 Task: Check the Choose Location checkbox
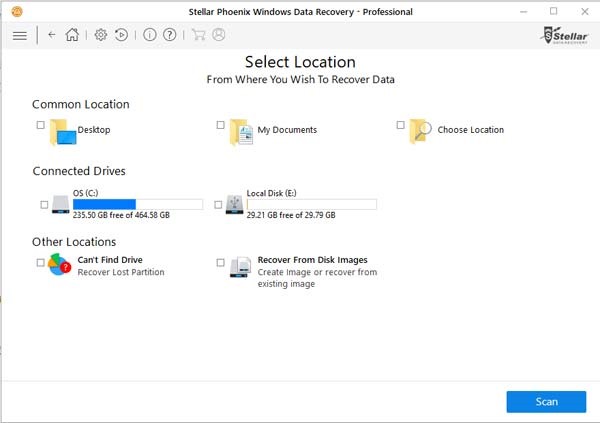click(400, 125)
